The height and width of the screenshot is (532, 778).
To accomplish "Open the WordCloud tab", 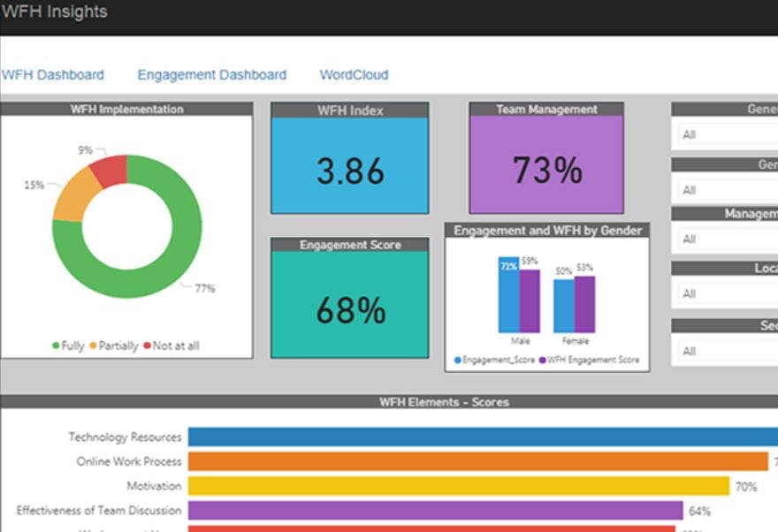I will pyautogui.click(x=354, y=75).
